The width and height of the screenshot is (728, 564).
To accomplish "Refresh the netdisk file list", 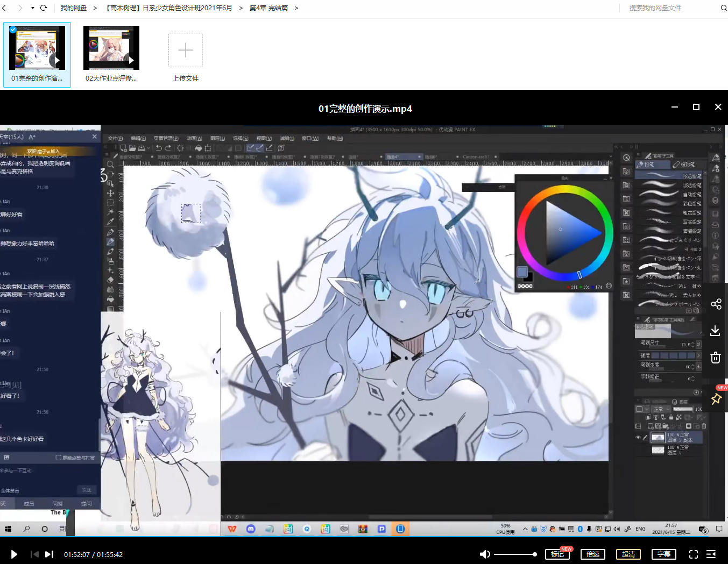I will [x=44, y=8].
